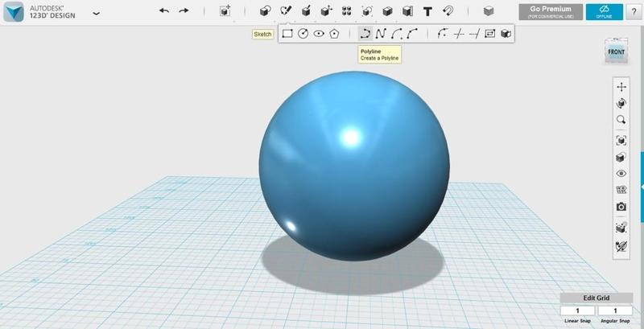Open the Pattern tools menu
Screen dimensions: 644x329
coord(347,11)
